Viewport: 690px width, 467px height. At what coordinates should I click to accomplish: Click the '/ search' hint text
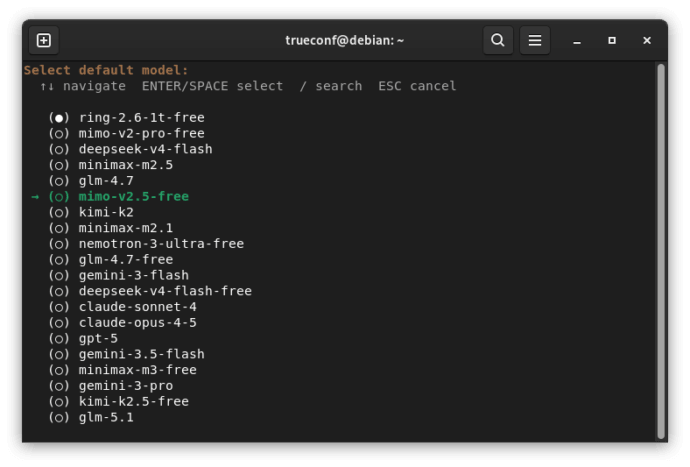331,86
